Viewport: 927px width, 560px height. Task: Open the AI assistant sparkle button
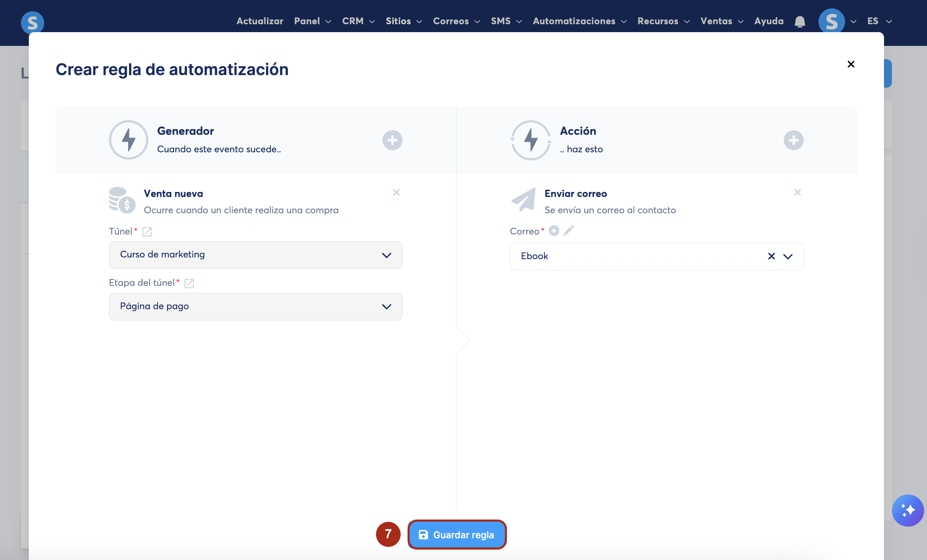tap(907, 510)
